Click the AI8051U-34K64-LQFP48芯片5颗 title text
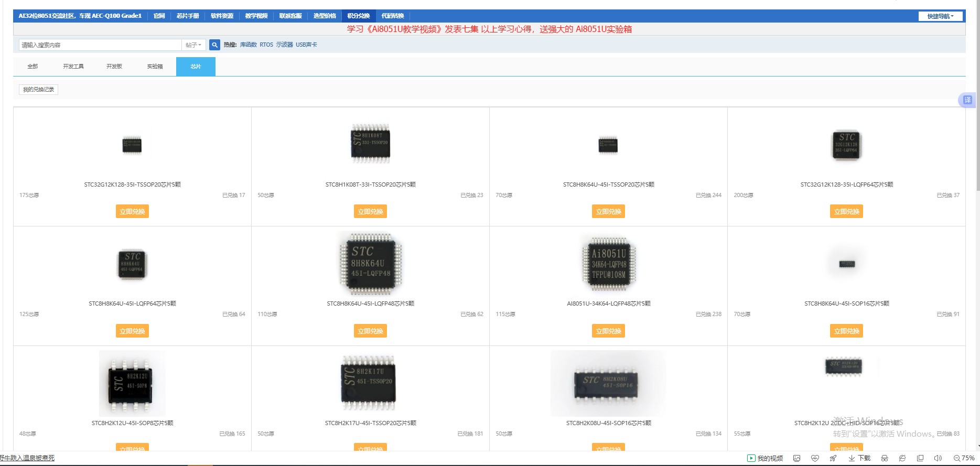 [608, 304]
